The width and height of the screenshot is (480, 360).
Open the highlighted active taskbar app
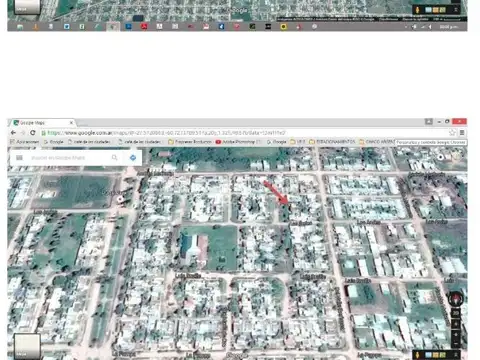[113, 27]
